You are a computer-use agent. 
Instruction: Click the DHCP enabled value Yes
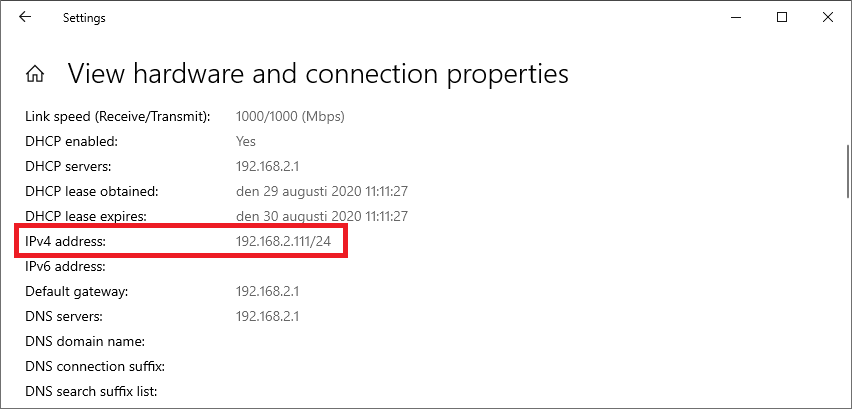(x=246, y=142)
